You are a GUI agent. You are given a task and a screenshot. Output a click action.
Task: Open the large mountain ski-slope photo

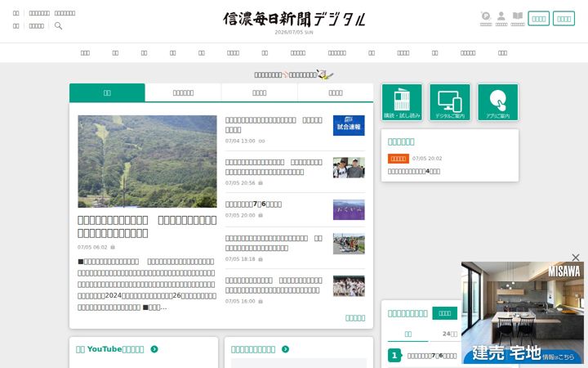pyautogui.click(x=147, y=161)
